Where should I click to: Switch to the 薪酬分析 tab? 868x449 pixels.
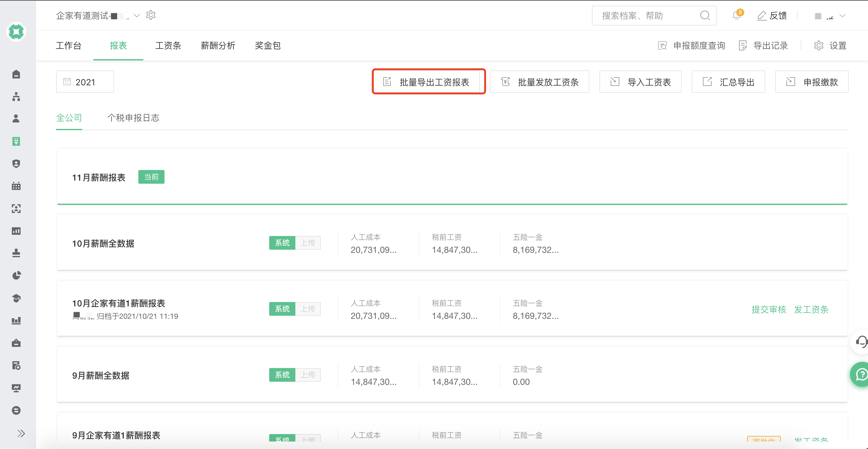[218, 45]
